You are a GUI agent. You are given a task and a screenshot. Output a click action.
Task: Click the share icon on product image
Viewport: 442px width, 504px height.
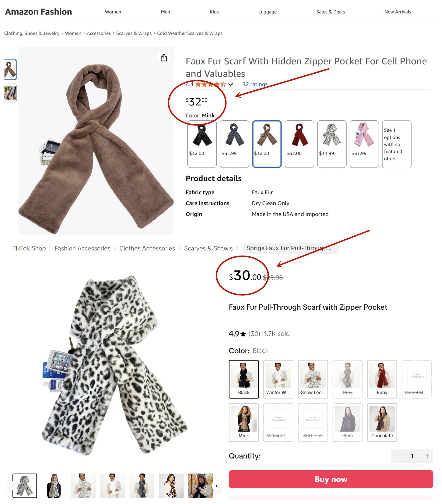[x=164, y=58]
